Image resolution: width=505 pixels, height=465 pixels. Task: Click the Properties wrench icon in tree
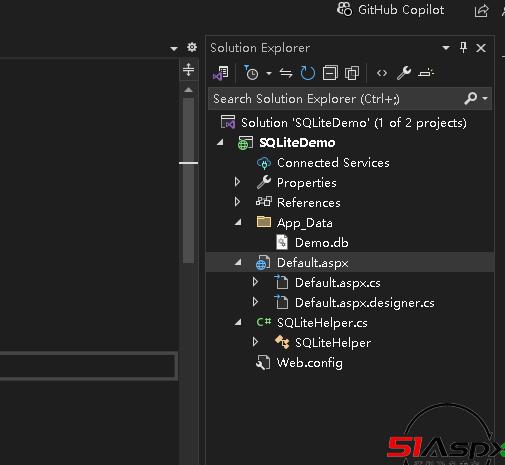pyautogui.click(x=264, y=182)
